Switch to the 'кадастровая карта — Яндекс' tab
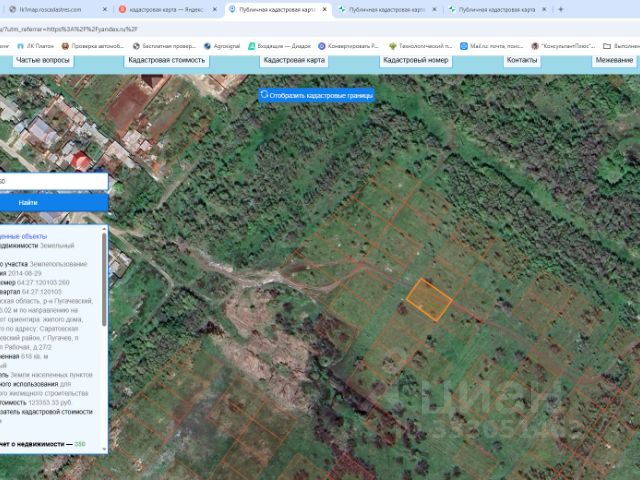Viewport: 640px width, 480px height. click(x=165, y=9)
